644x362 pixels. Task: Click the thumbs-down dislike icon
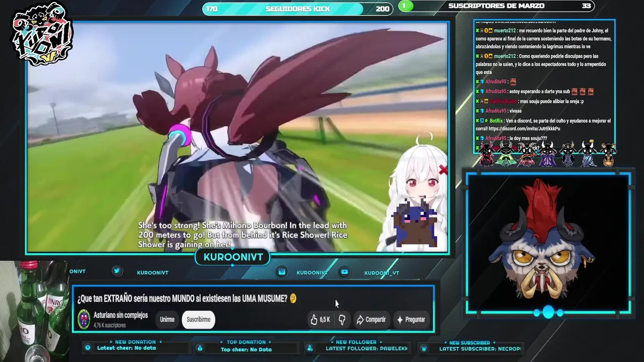tap(342, 319)
